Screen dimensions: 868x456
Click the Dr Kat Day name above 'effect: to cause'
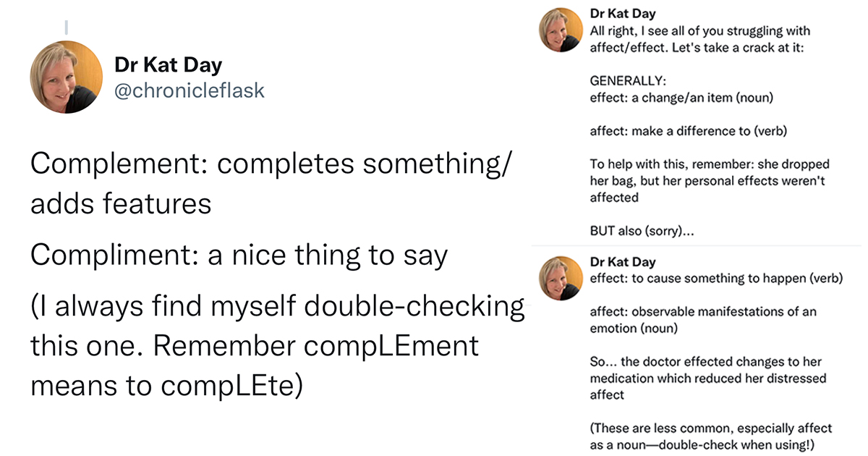tap(623, 262)
